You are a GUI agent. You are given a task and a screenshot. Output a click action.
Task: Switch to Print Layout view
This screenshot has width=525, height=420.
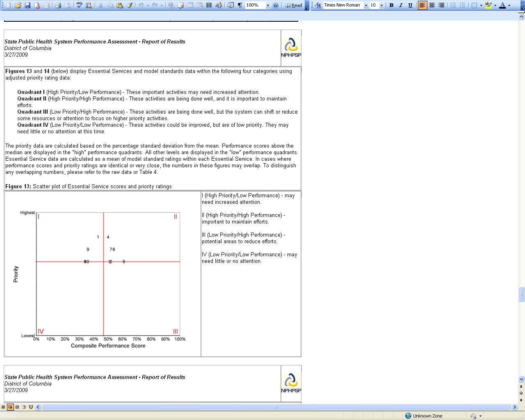coord(17,407)
